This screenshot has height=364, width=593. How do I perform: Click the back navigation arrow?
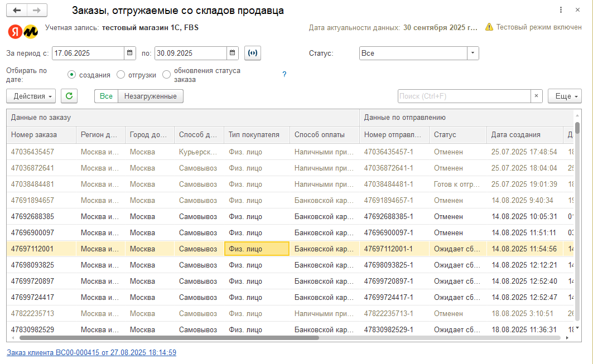pos(17,11)
